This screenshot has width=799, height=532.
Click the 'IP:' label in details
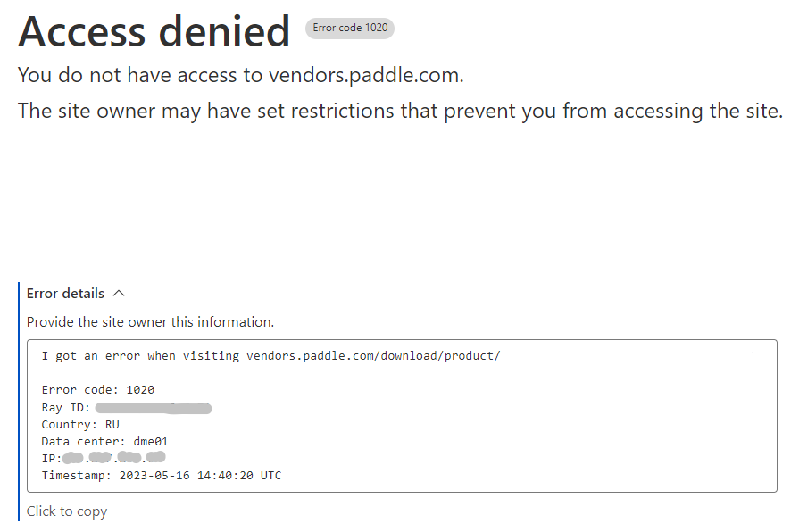tap(52, 458)
